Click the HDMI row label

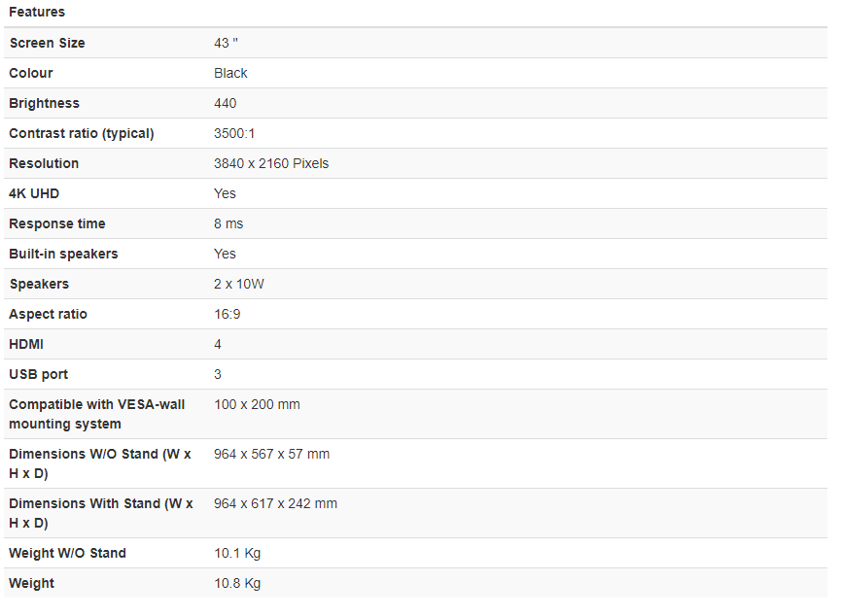coord(26,344)
